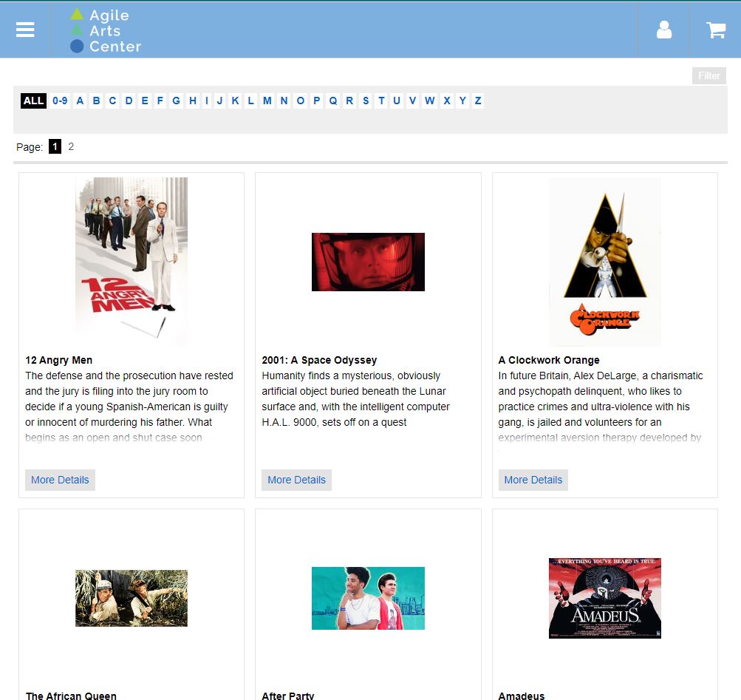The image size is (741, 700).
Task: Go to page 2 of listings
Action: (71, 146)
